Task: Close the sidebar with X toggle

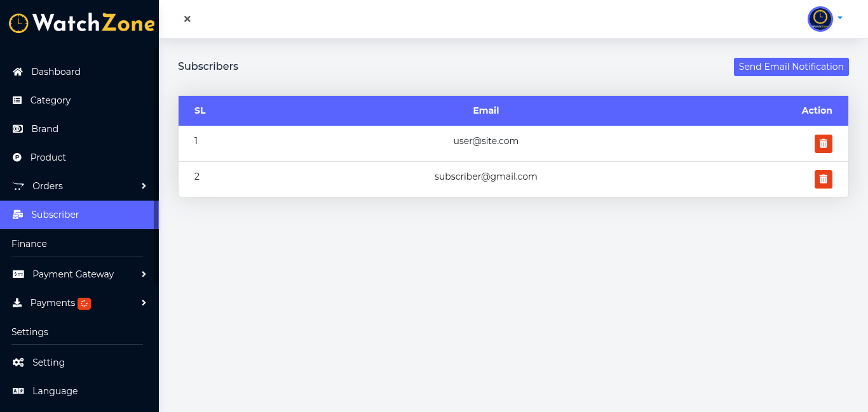Action: 187,19
